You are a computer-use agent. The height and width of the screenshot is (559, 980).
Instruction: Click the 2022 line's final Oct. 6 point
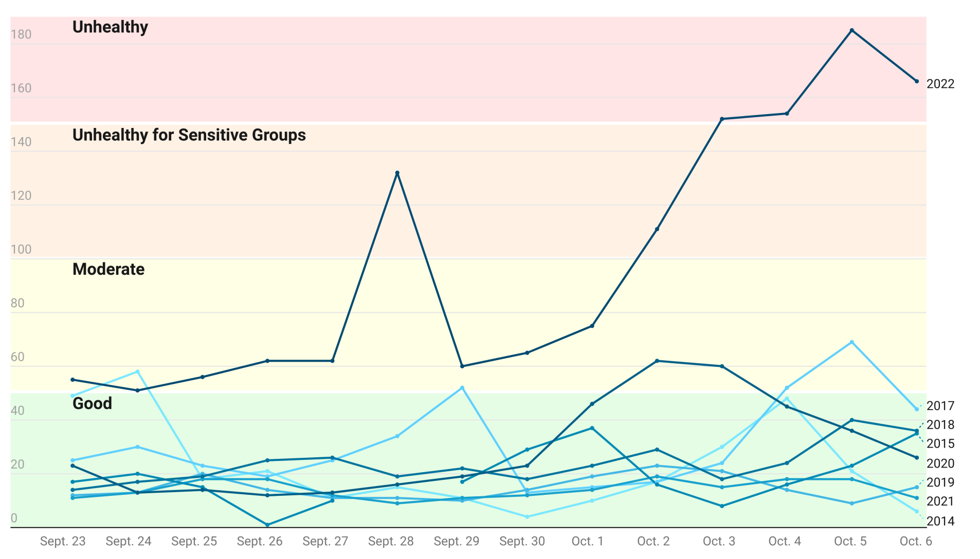pyautogui.click(x=916, y=81)
